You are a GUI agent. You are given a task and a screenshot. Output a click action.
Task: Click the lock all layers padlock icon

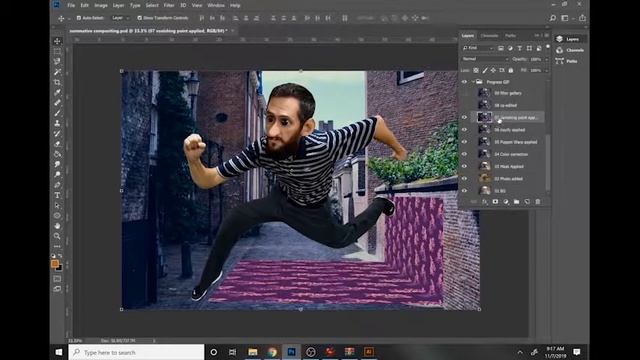tap(511, 70)
